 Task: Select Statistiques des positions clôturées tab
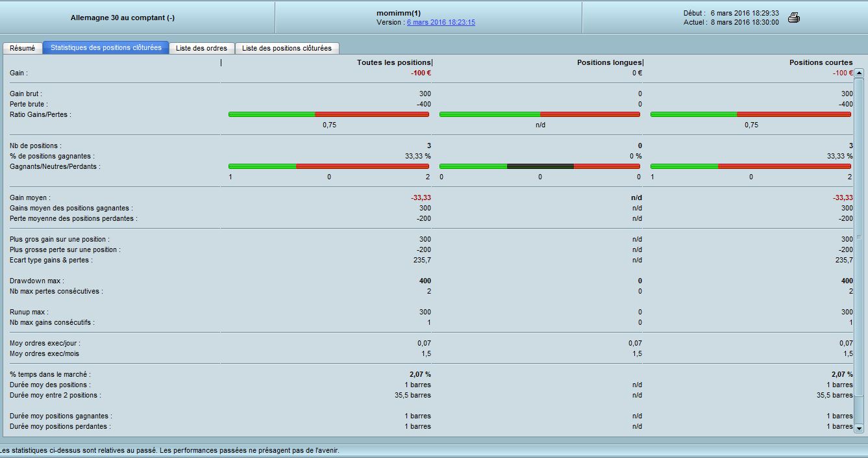pyautogui.click(x=106, y=48)
